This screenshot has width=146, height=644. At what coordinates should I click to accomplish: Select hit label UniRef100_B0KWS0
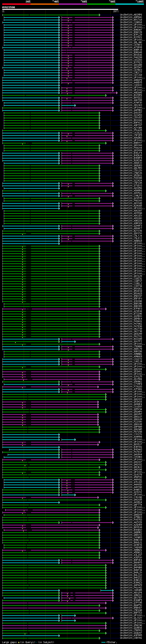point(131,530)
